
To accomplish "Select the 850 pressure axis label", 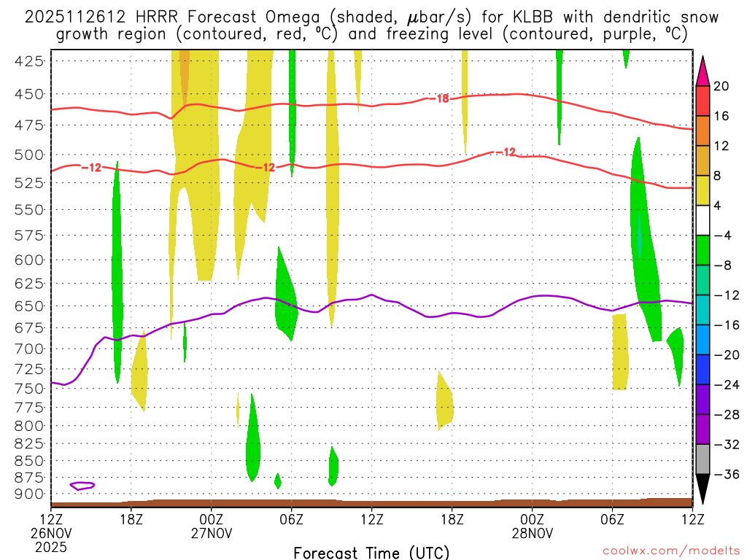I will pyautogui.click(x=29, y=461).
